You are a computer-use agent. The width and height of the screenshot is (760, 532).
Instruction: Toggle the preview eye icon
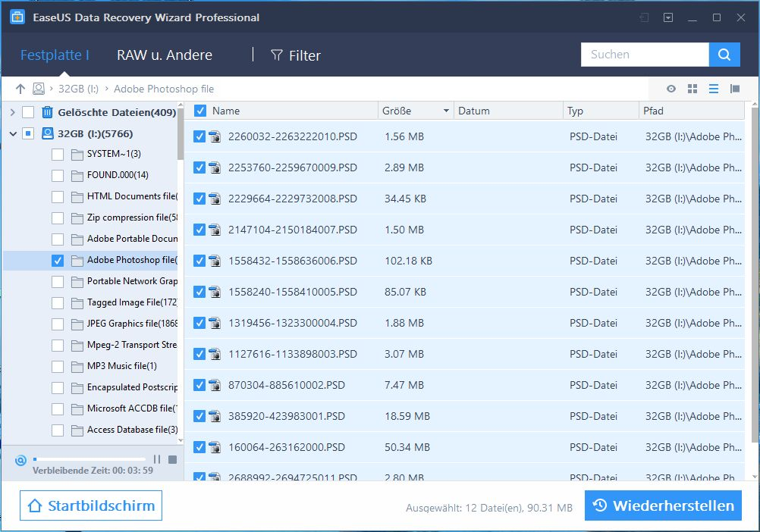[670, 89]
